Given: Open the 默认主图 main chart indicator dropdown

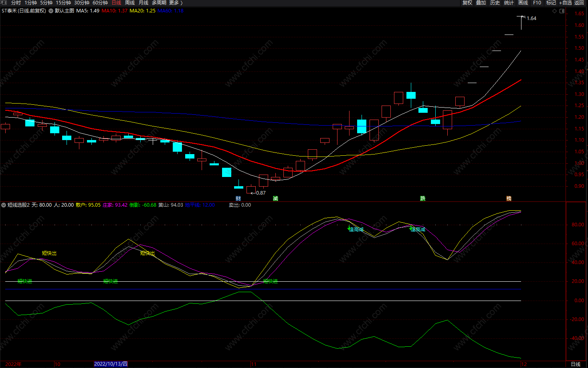Looking at the screenshot, I should pos(51,11).
